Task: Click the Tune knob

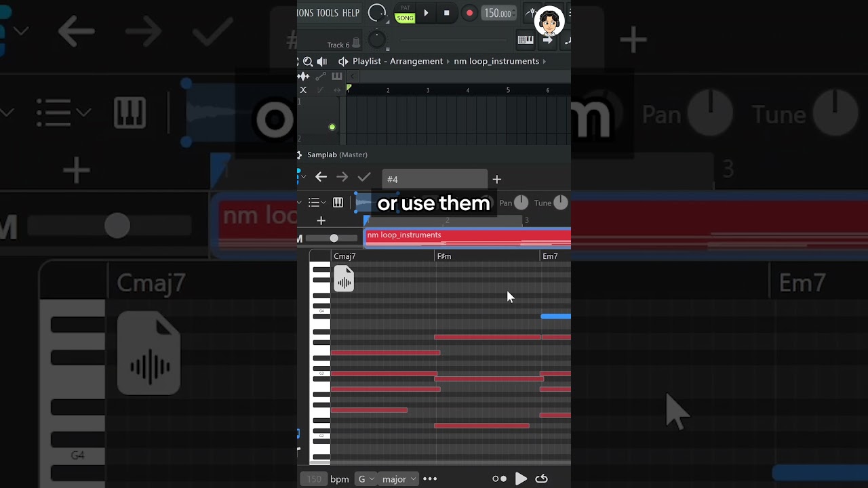Action: [x=561, y=202]
